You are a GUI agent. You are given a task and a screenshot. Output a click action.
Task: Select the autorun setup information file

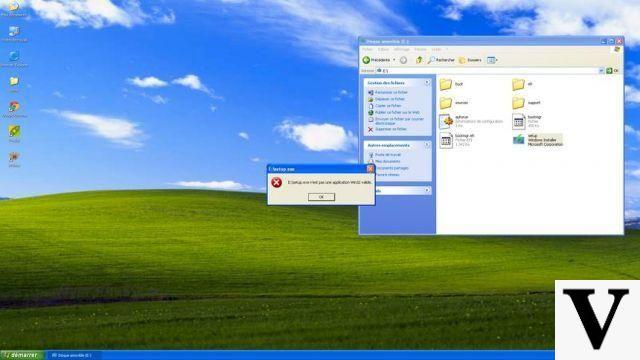[x=471, y=121]
